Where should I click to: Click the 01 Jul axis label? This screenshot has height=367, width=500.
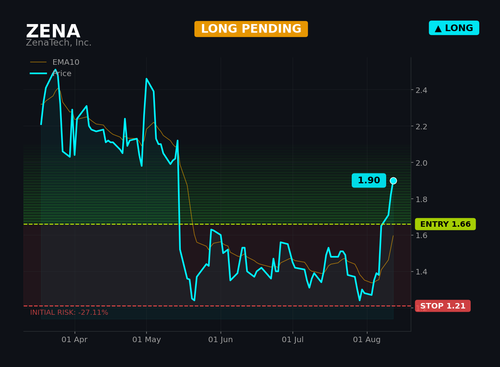292,339
